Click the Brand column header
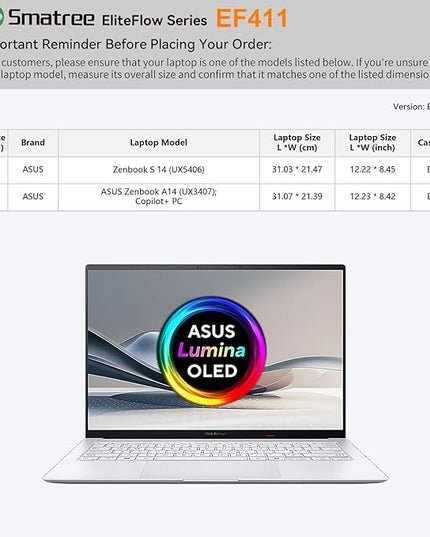430x537 pixels. (x=33, y=142)
